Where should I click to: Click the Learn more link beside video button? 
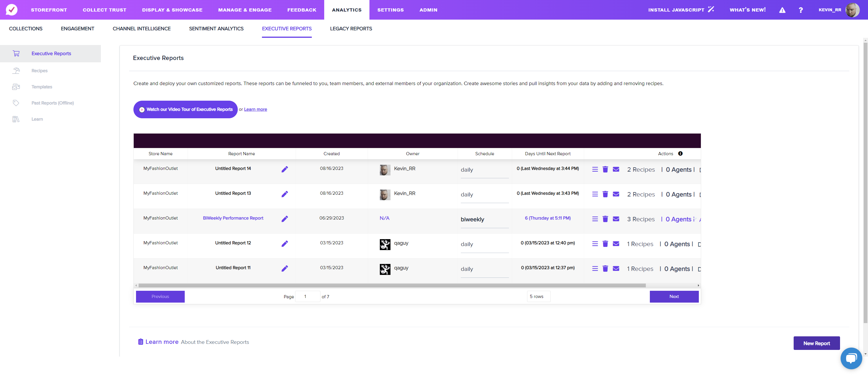point(255,109)
